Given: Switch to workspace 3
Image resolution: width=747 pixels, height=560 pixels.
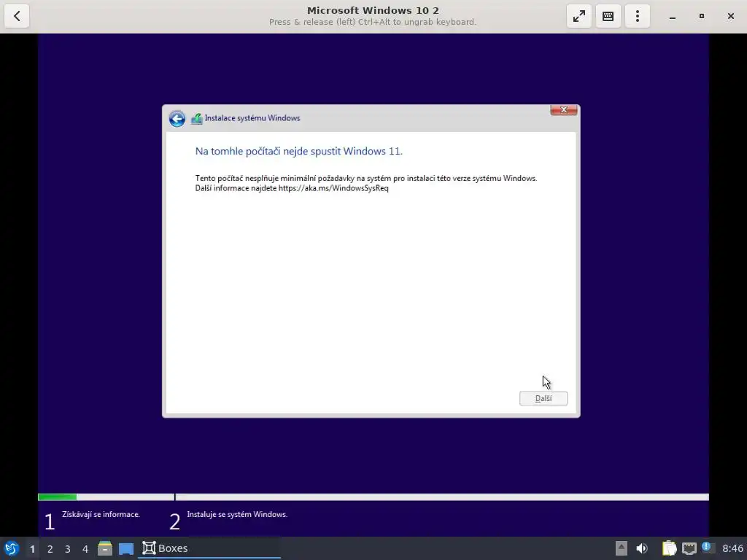Looking at the screenshot, I should [68, 549].
